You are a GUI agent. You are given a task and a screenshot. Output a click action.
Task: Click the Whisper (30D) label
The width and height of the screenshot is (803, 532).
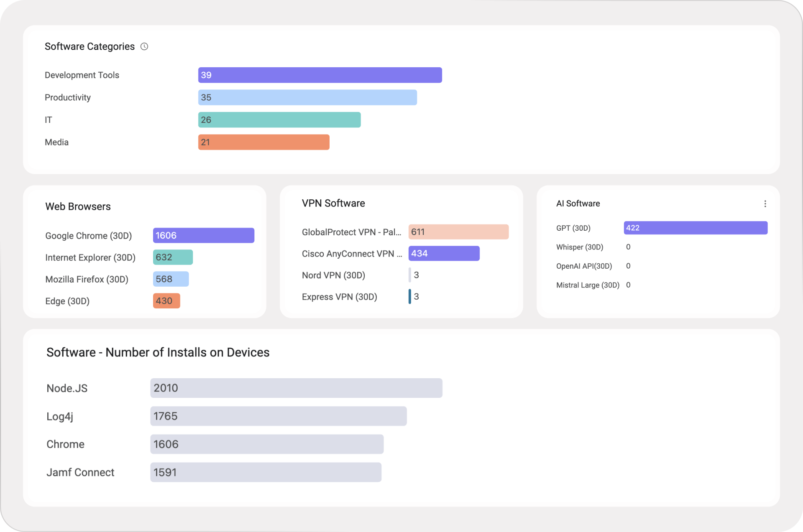579,247
